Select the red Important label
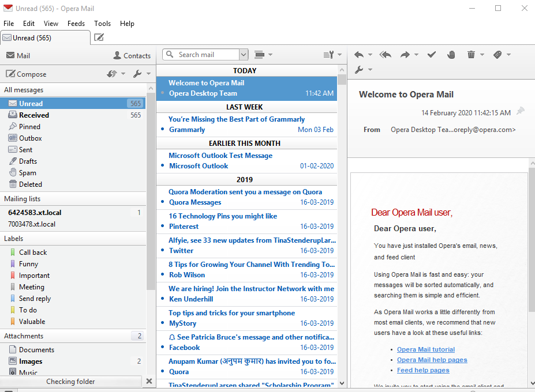This screenshot has height=392, width=535. coord(73,276)
